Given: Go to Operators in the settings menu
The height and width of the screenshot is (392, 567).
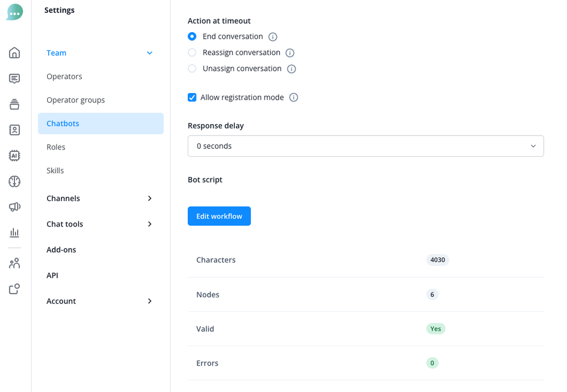Looking at the screenshot, I should tap(64, 76).
